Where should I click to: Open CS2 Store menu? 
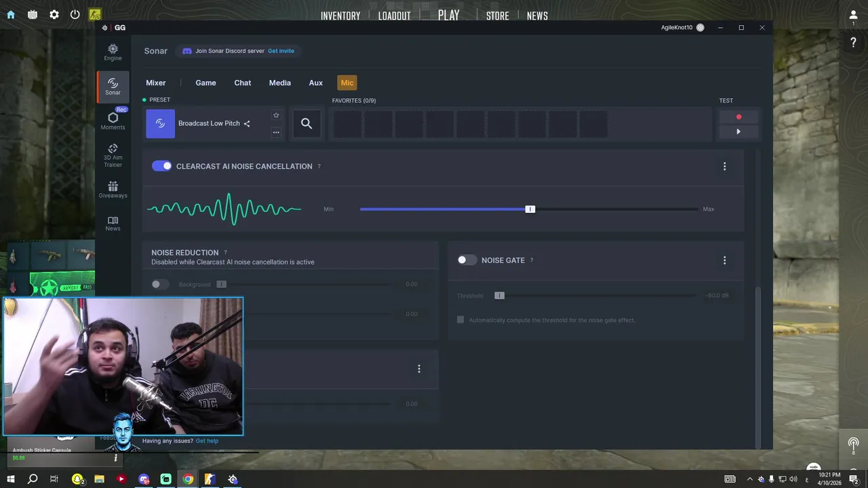coord(497,16)
